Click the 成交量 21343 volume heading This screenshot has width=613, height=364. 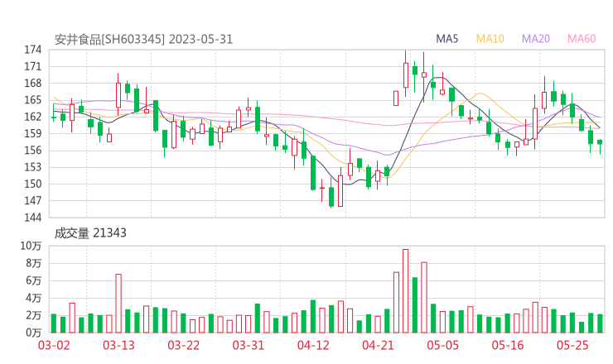point(90,233)
